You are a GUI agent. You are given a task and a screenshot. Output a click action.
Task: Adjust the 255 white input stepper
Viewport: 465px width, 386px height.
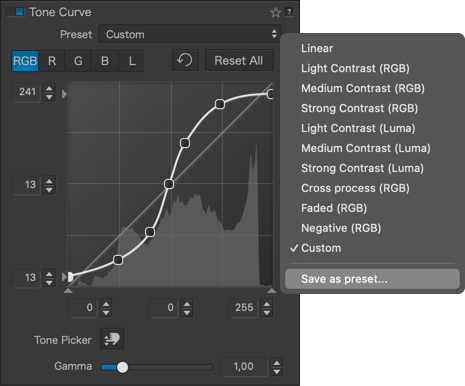[267, 308]
